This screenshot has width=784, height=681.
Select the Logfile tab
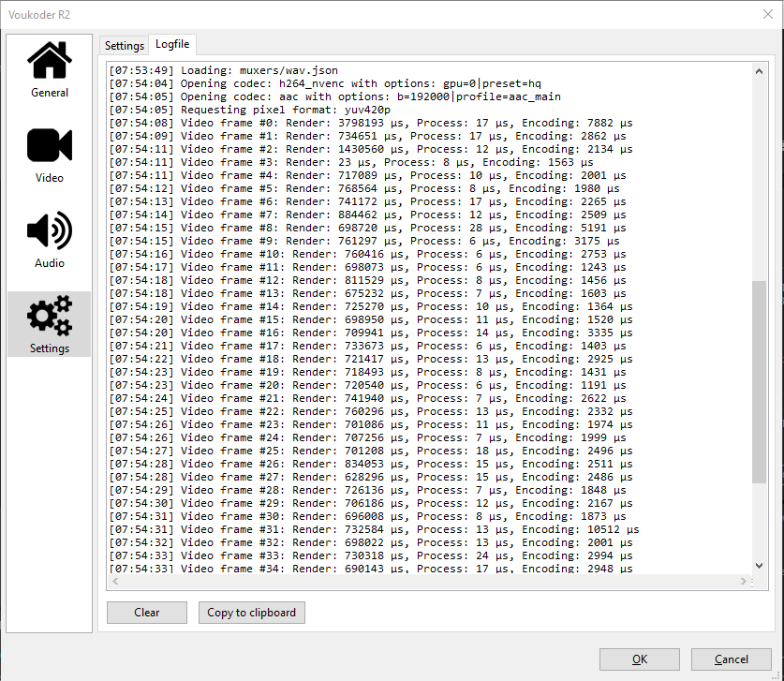coord(172,44)
